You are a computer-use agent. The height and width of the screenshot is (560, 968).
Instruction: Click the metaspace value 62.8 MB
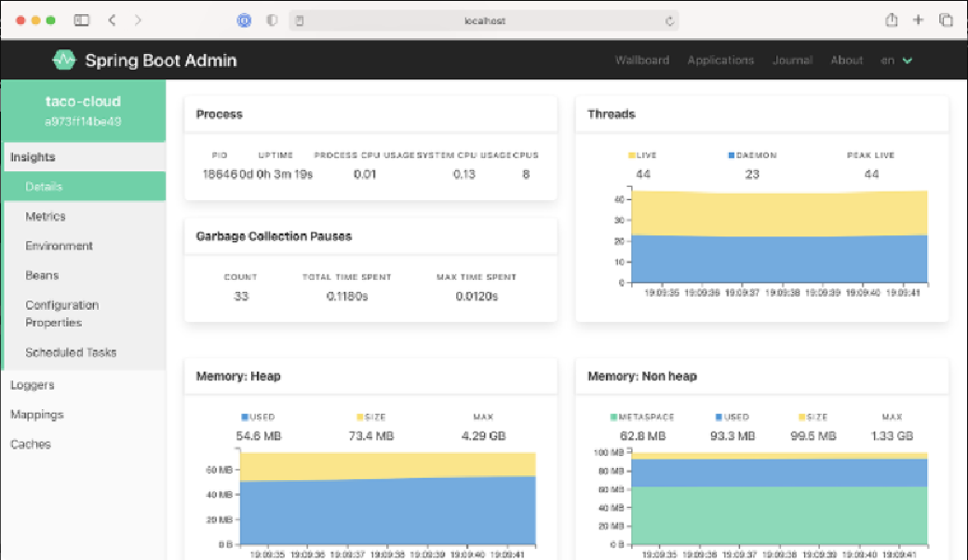coord(642,436)
